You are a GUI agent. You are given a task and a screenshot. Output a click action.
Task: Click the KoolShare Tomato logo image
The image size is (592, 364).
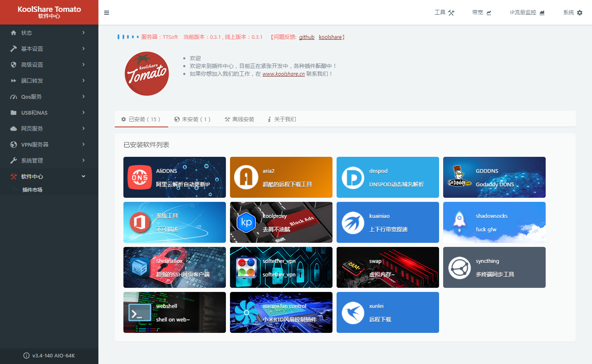147,74
